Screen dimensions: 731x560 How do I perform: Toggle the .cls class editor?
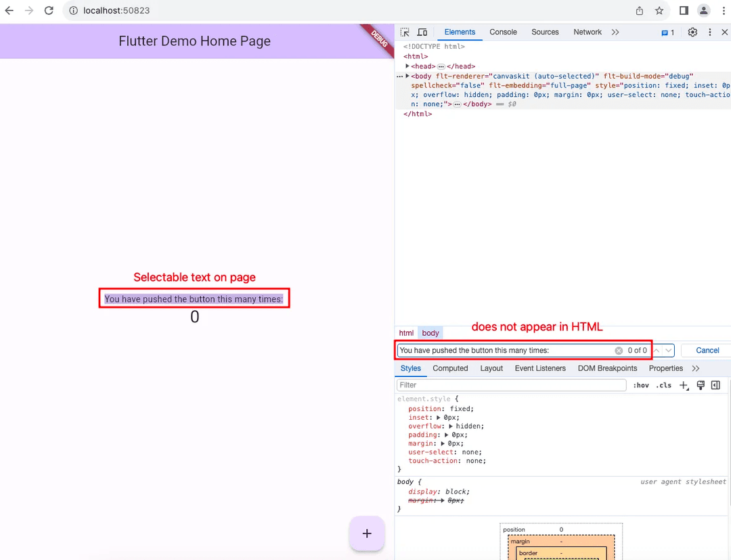(x=664, y=385)
